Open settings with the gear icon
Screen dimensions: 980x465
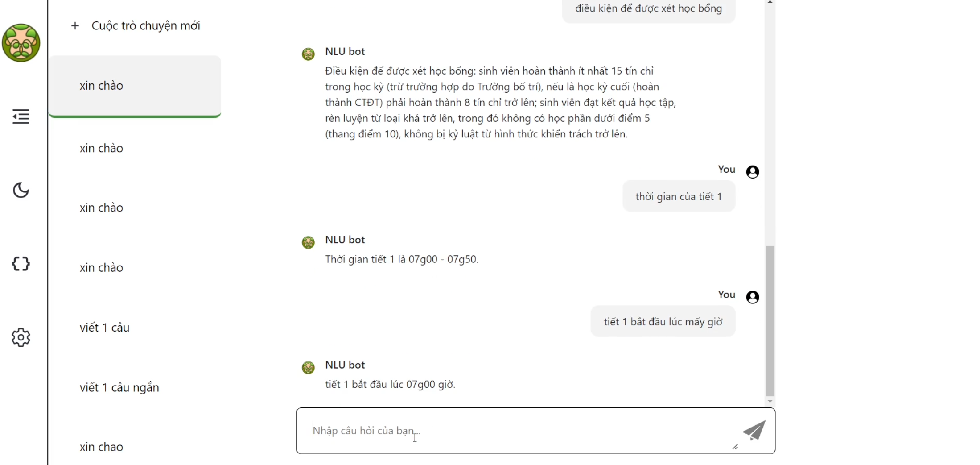(21, 337)
